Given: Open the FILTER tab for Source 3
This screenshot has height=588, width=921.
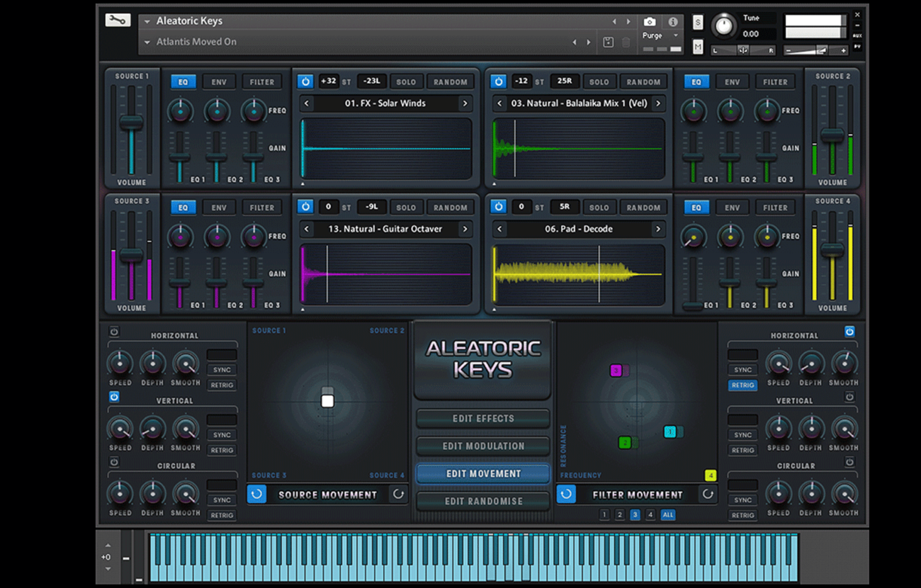Looking at the screenshot, I should (x=261, y=208).
